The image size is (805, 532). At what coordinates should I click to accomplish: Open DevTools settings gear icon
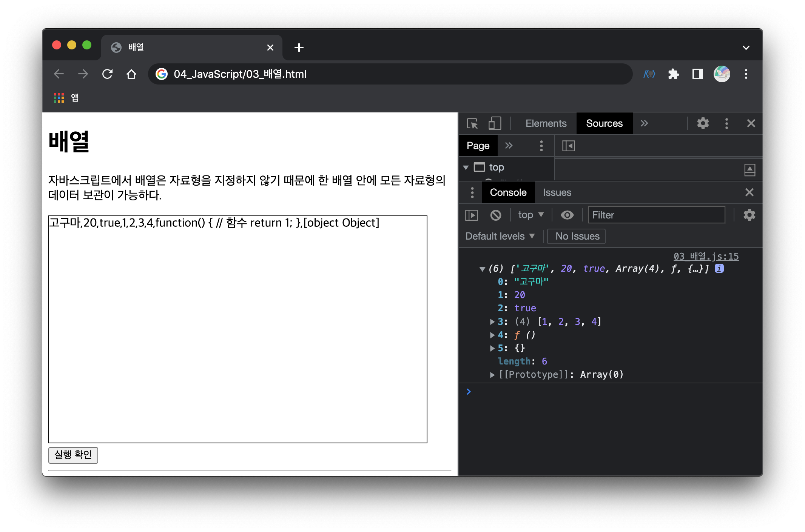tap(703, 123)
